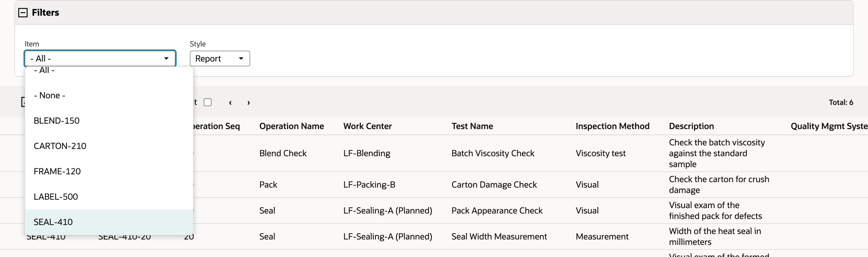Click the 'Check the carton for crush damage' description
The image size is (868, 257).
click(x=719, y=185)
